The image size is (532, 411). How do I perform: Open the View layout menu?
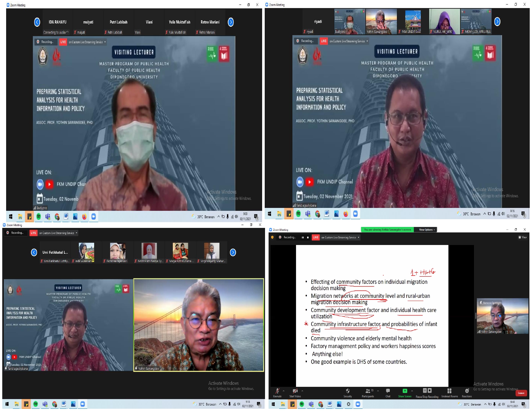523,237
